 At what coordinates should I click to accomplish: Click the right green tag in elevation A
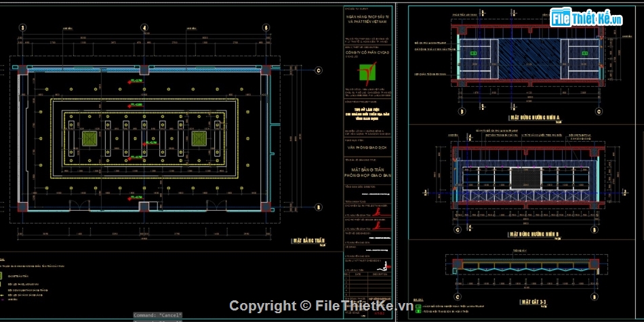(584, 53)
